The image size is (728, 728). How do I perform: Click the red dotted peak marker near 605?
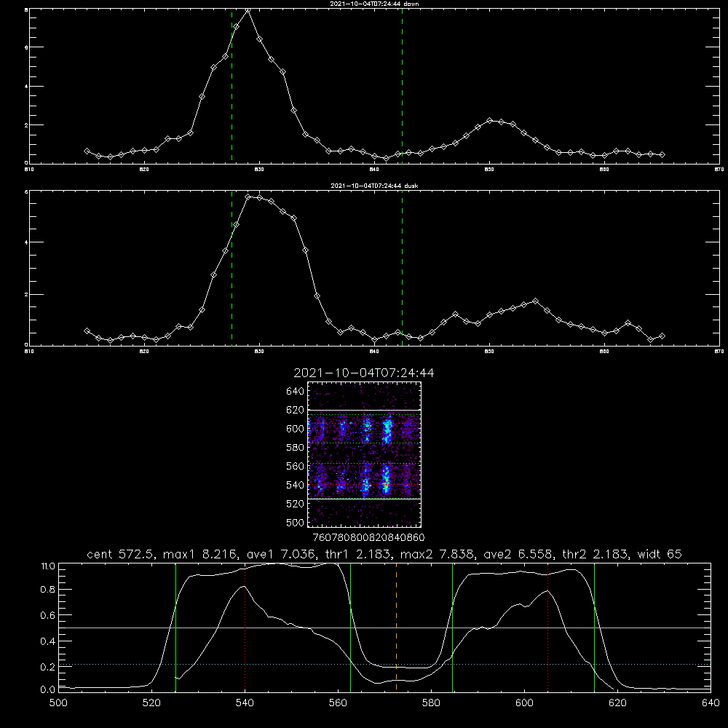[548, 627]
